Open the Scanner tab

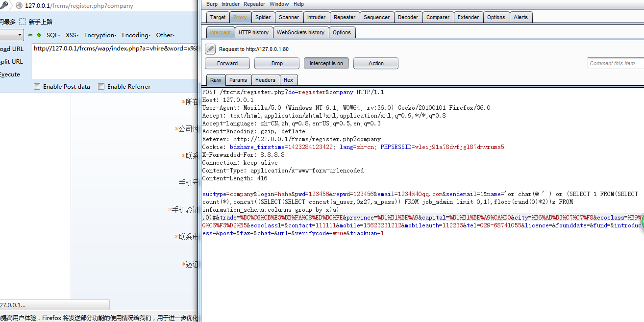(289, 17)
